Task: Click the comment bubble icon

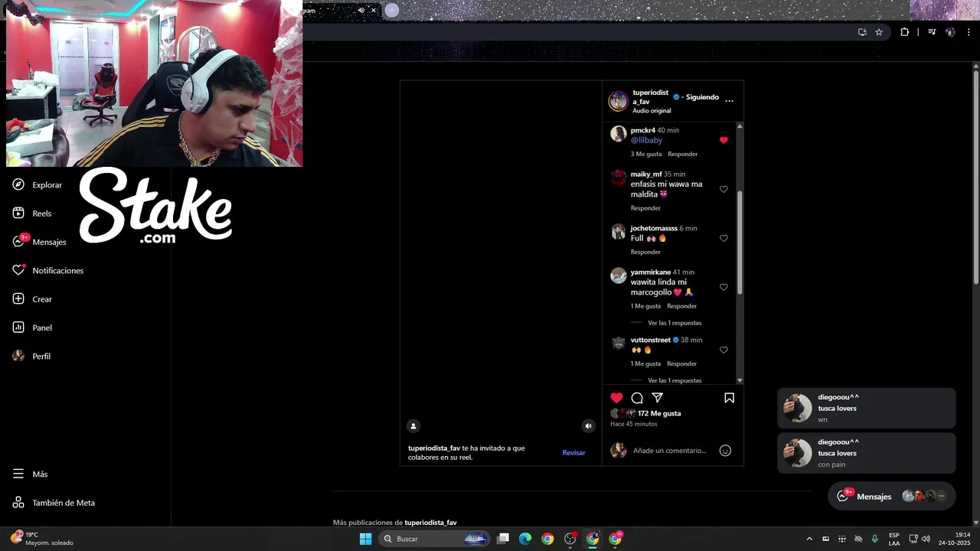Action: 637,398
